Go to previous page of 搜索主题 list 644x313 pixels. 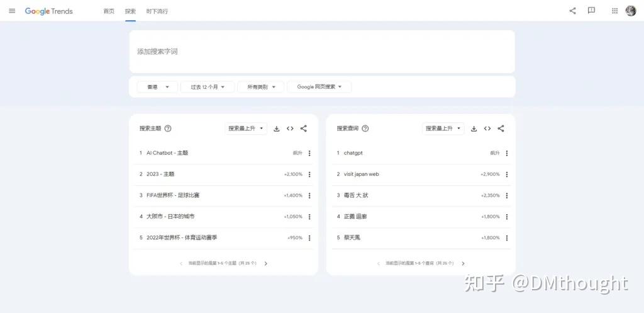[181, 263]
